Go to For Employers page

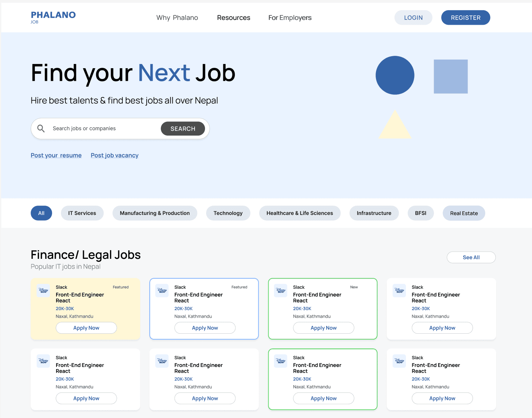click(x=290, y=18)
